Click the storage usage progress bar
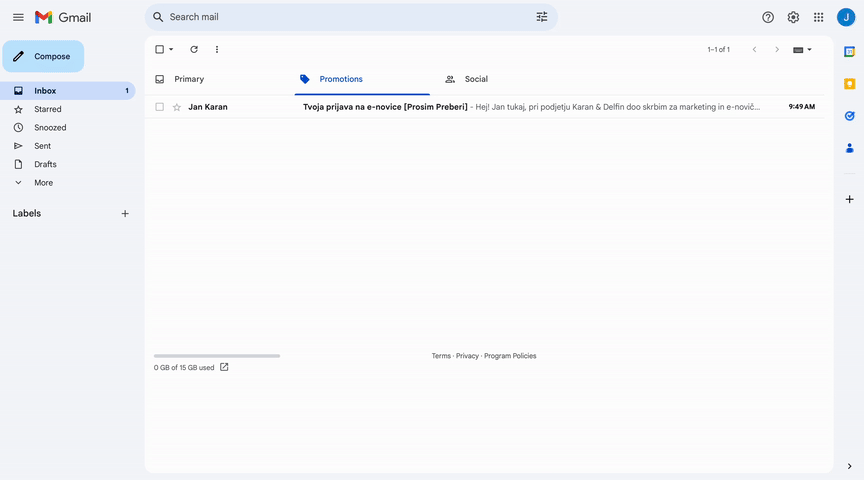The width and height of the screenshot is (864, 480). 217,356
